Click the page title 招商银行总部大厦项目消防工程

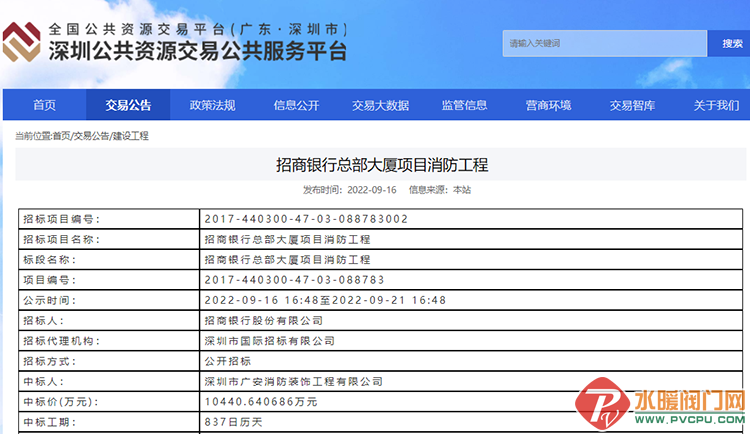[382, 165]
